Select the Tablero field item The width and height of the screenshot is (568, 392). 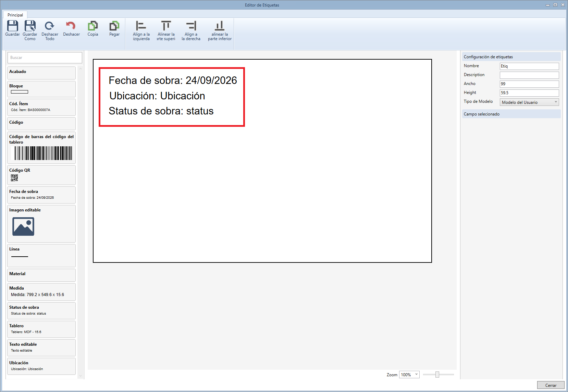pyautogui.click(x=41, y=329)
